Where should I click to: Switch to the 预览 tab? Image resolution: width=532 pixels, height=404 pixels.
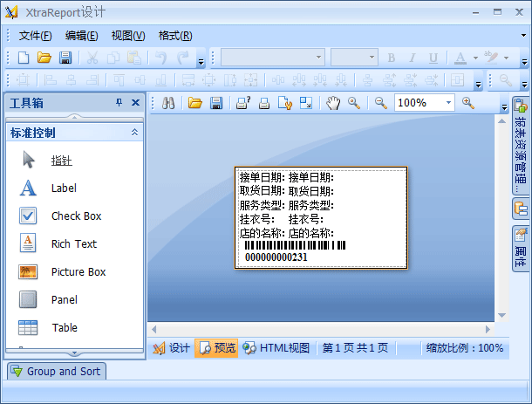pyautogui.click(x=216, y=348)
